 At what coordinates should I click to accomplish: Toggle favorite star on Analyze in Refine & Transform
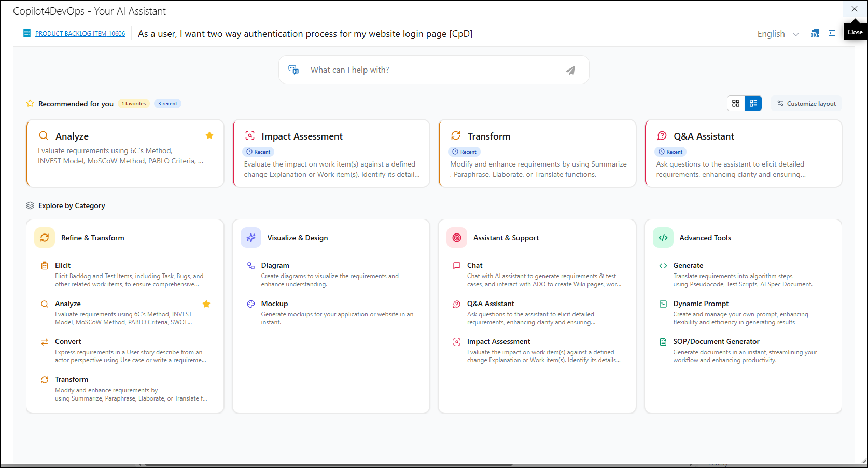coord(206,304)
